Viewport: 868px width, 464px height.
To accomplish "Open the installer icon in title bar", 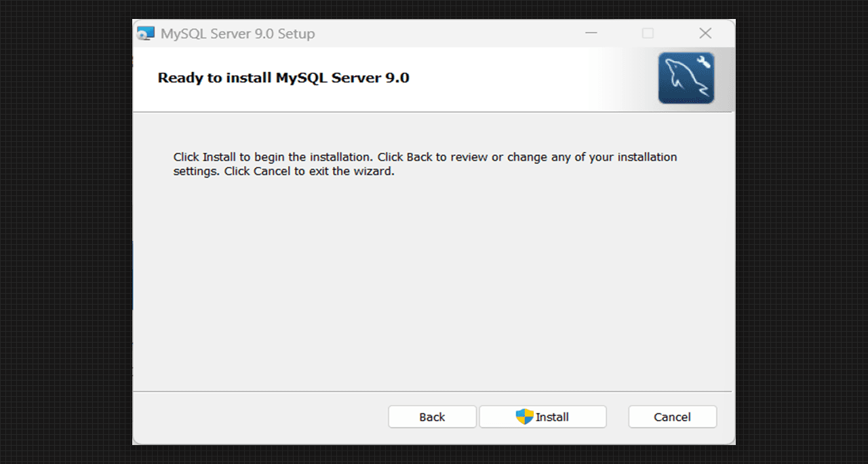I will (145, 34).
